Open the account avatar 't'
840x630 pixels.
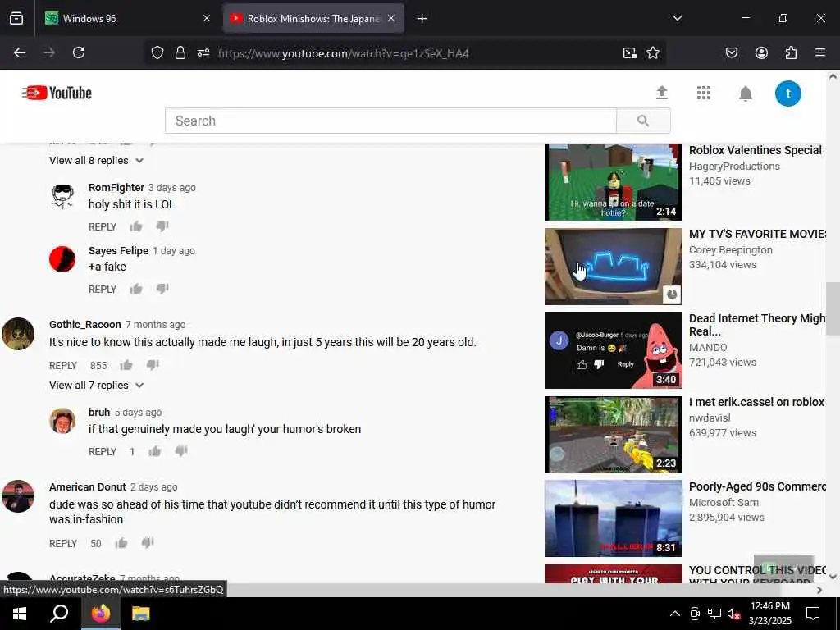[x=787, y=94]
